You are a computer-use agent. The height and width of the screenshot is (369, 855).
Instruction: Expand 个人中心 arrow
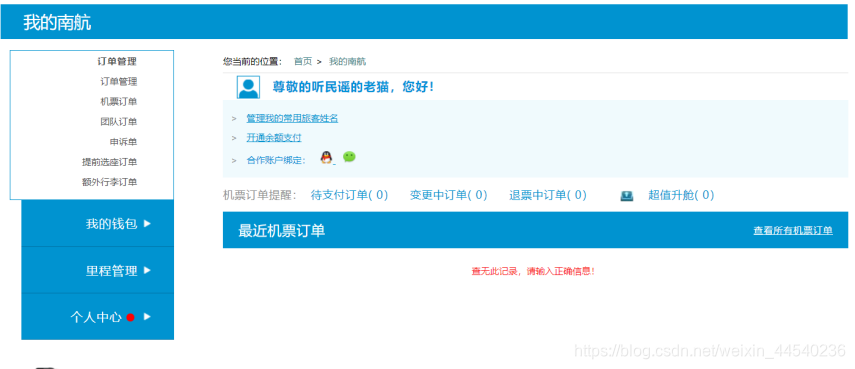tap(147, 317)
